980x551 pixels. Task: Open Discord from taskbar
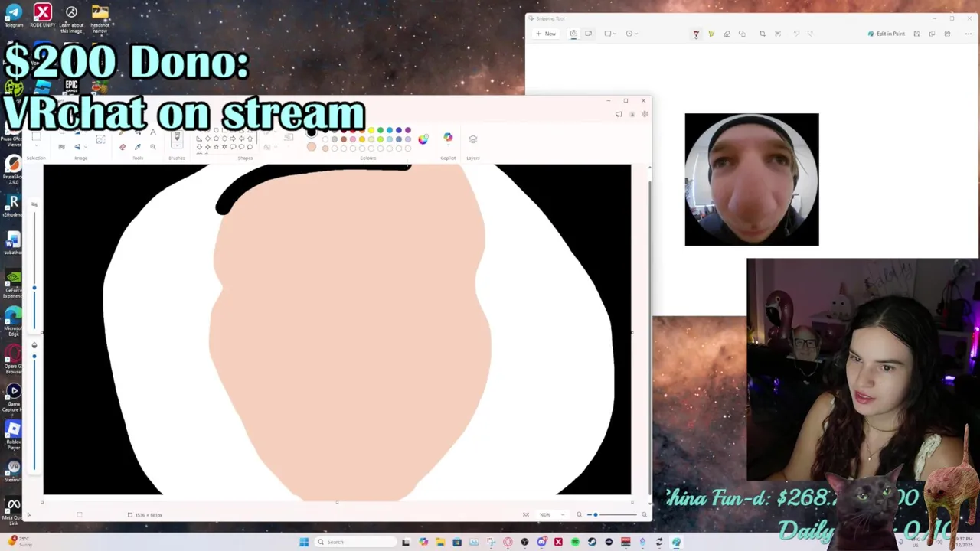[x=541, y=542]
